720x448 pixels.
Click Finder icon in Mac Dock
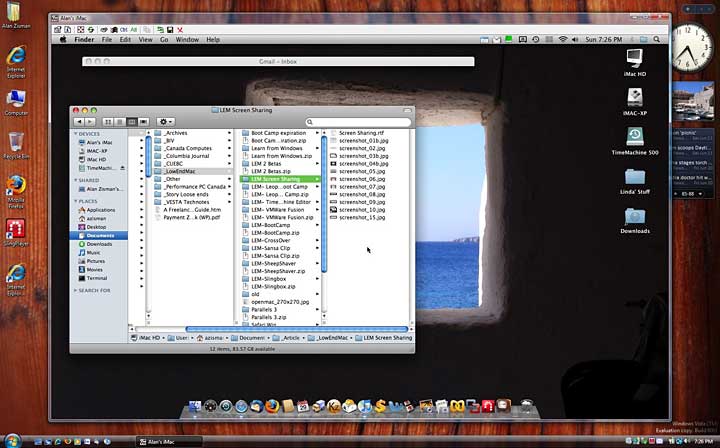click(x=195, y=406)
